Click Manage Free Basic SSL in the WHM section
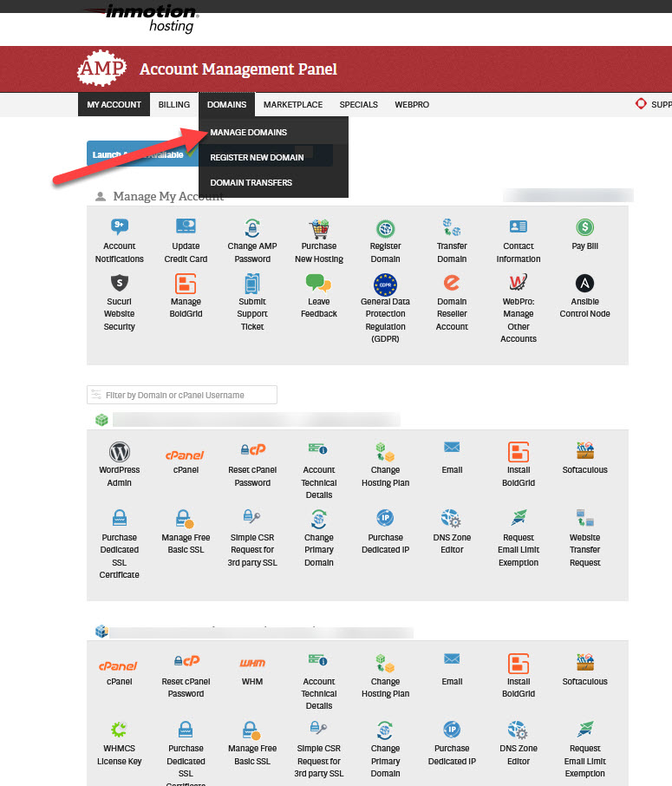 click(251, 730)
